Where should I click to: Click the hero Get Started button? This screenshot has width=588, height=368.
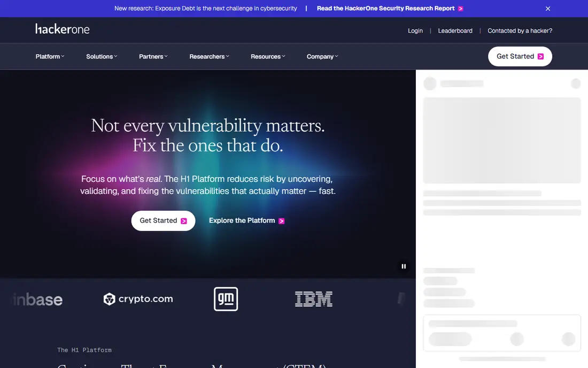pos(163,220)
